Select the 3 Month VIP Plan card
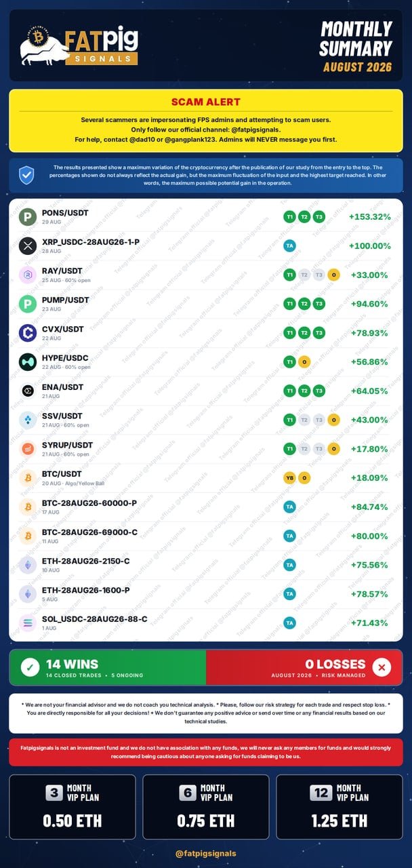The height and width of the screenshot is (868, 412). 73,807
